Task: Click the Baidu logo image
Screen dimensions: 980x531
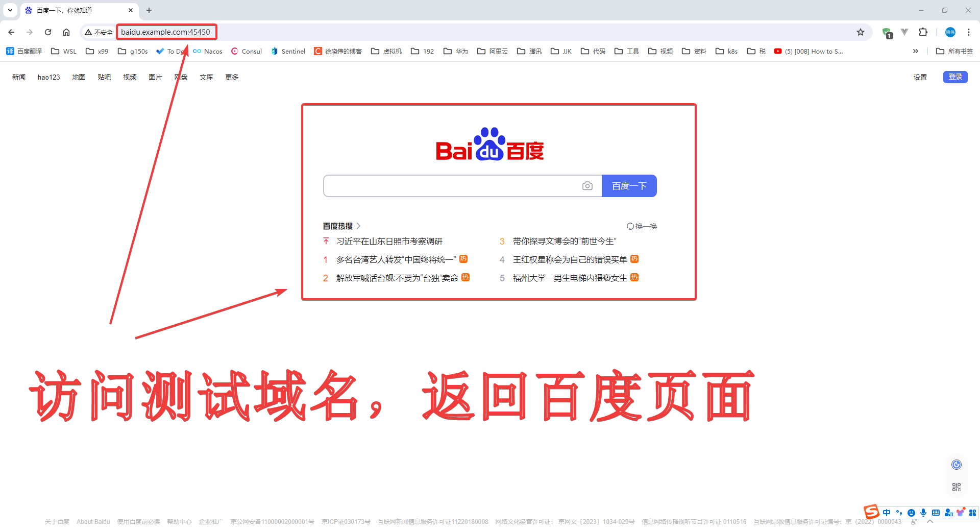Action: click(490, 144)
